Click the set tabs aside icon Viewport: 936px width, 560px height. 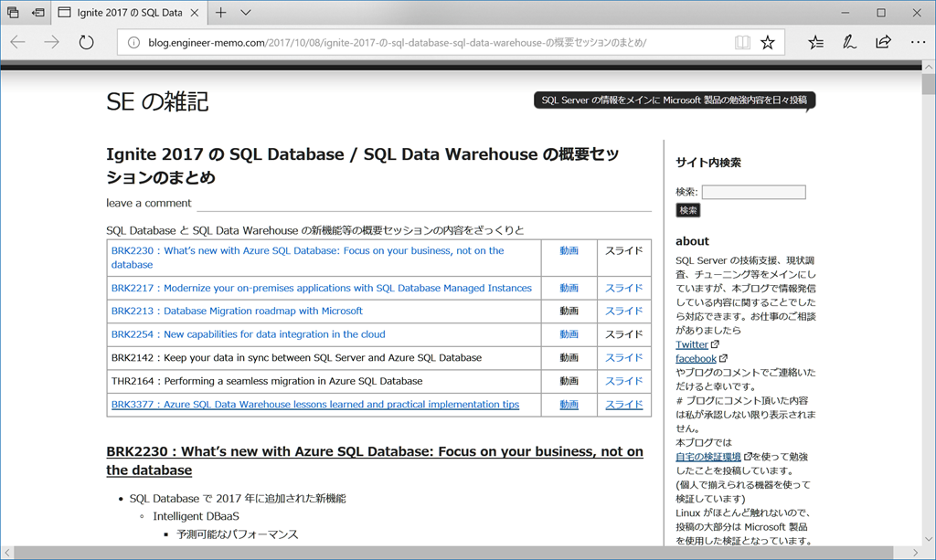38,13
